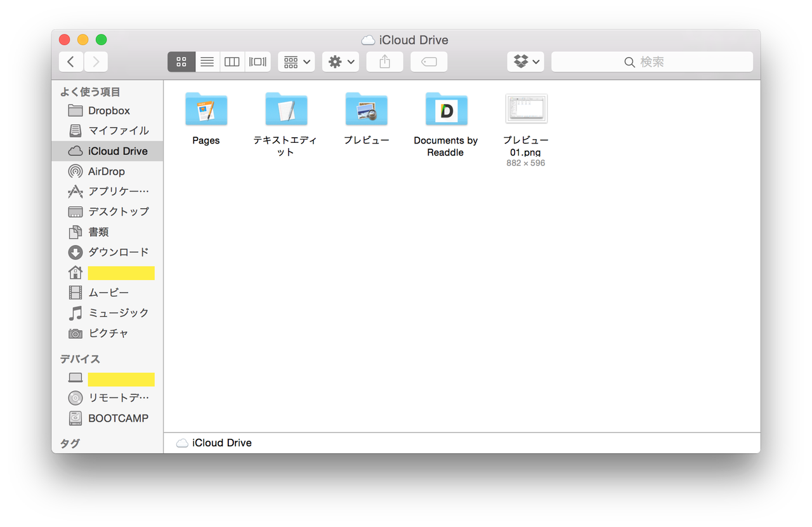Click the 検索 search field
This screenshot has height=527, width=812.
click(652, 62)
